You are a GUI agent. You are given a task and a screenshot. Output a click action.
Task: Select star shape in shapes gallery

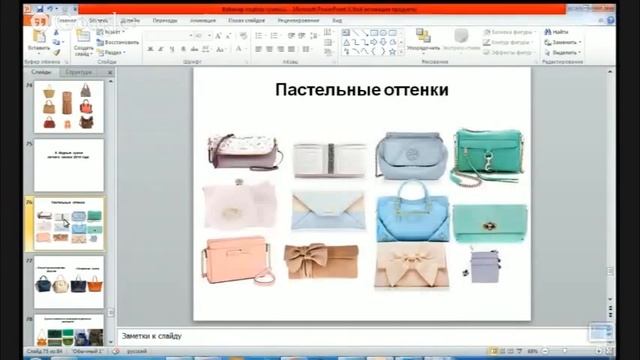(x=392, y=51)
